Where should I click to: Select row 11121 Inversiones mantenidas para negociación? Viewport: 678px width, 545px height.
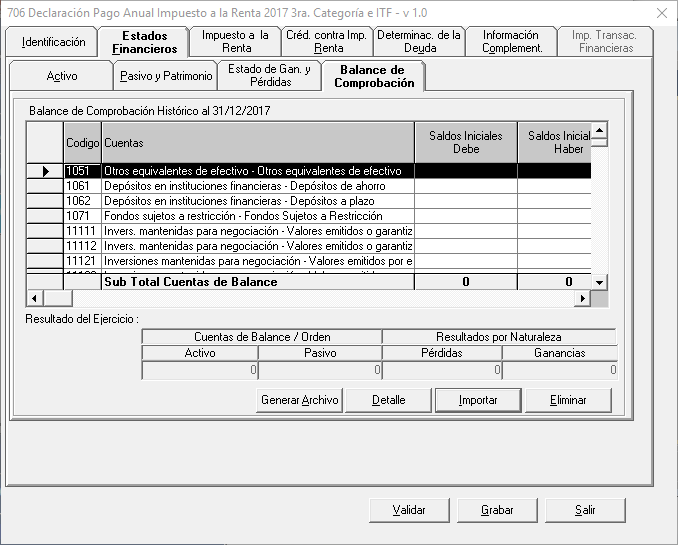click(309, 261)
